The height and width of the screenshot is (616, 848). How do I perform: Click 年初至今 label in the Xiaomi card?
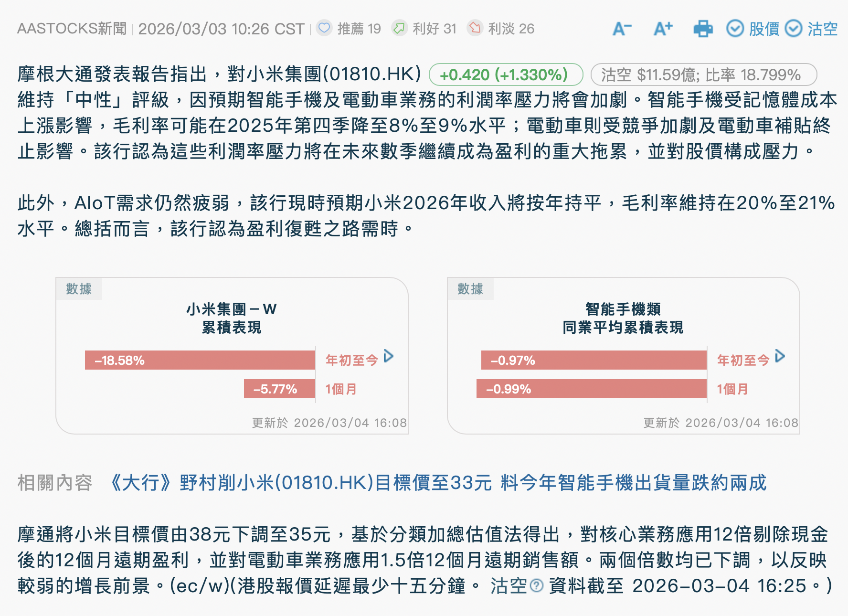pos(352,361)
